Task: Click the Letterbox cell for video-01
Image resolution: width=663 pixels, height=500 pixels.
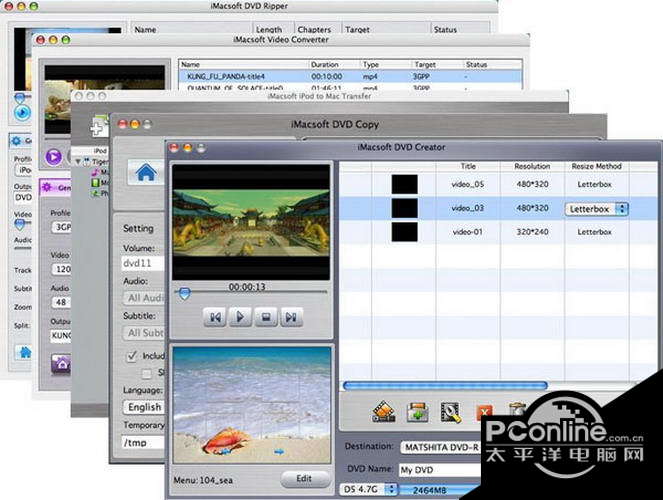Action: click(x=595, y=232)
